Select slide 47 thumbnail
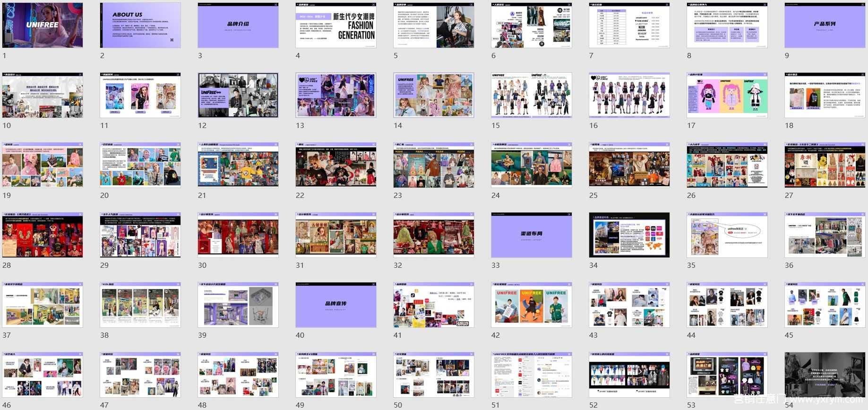The width and height of the screenshot is (868, 410). 140,375
